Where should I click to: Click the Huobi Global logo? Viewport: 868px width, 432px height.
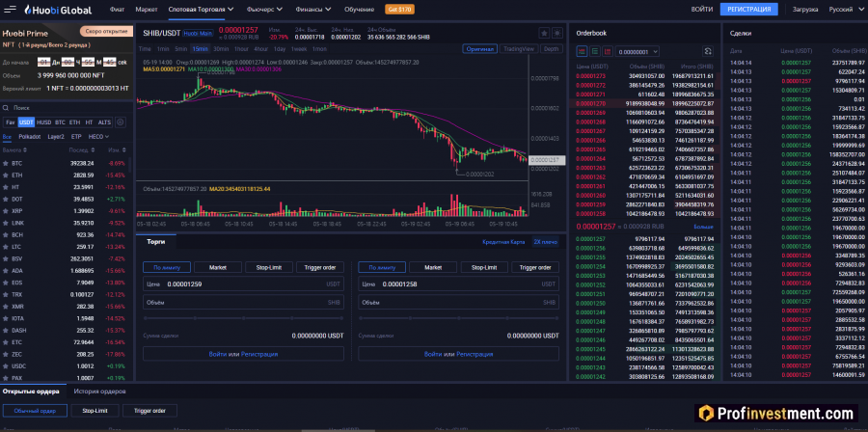click(x=58, y=10)
